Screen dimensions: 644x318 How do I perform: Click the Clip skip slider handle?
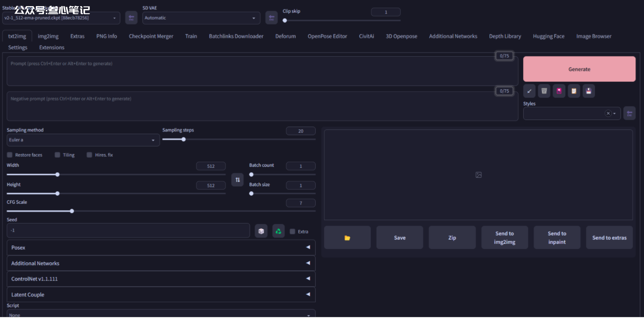tap(284, 20)
